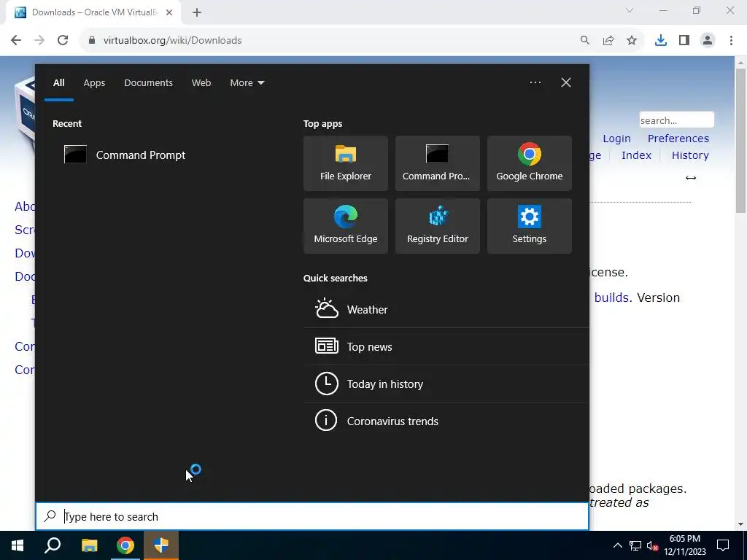Launch Microsoft Edge from Top apps
Screen dimensions: 747x560
[345, 226]
